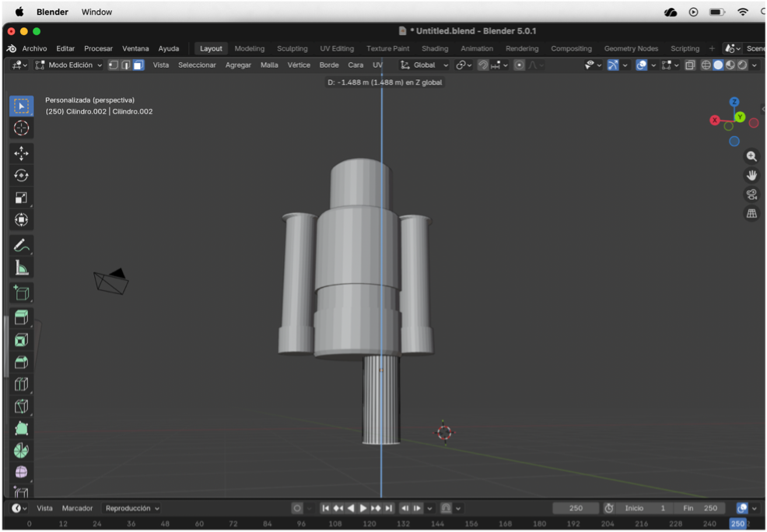Image resolution: width=767 pixels, height=532 pixels.
Task: Switch to the Sculpting workspace tab
Action: pyautogui.click(x=292, y=48)
